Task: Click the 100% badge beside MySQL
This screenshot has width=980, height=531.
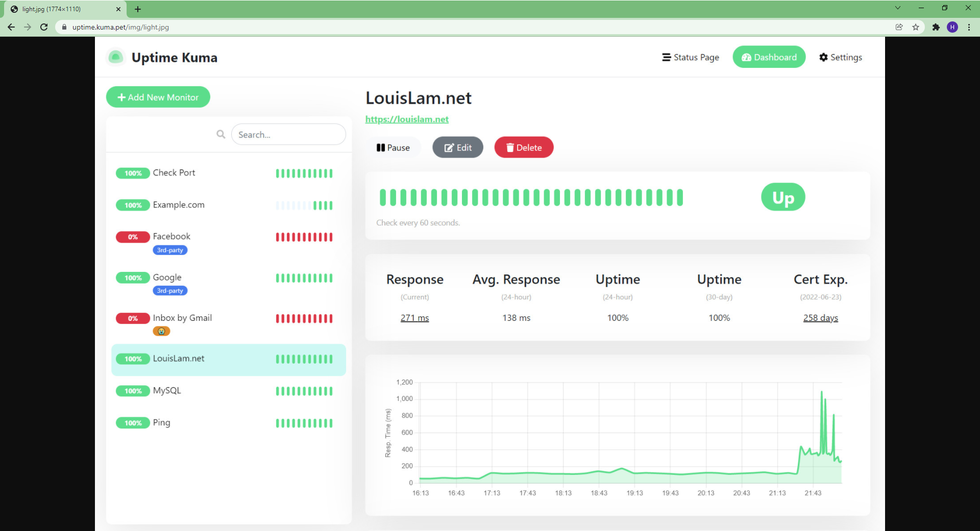Action: pyautogui.click(x=133, y=391)
